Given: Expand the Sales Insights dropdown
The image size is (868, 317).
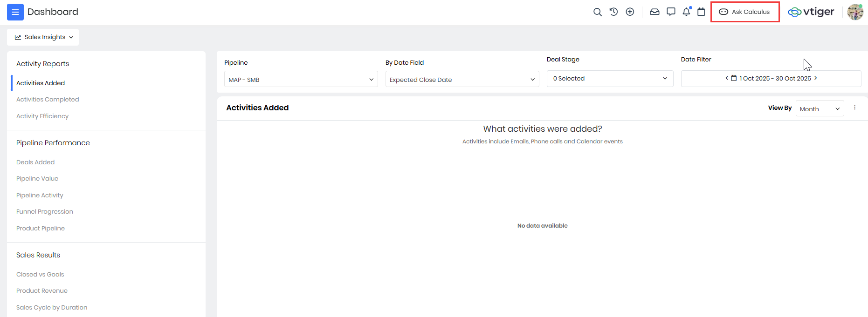Looking at the screenshot, I should coord(43,37).
